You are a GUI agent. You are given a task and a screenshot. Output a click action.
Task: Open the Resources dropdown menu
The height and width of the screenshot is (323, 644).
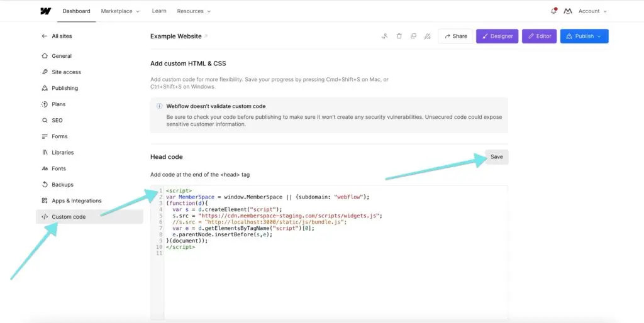[x=194, y=11]
